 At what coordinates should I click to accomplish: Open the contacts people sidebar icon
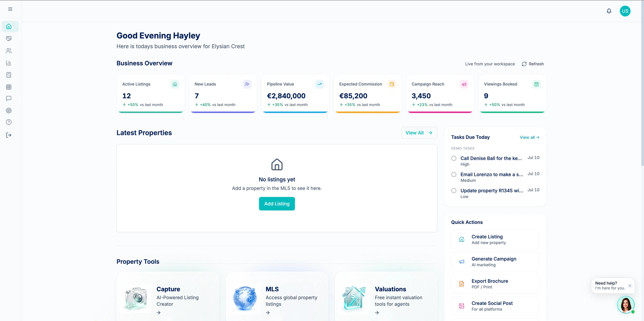pyautogui.click(x=9, y=51)
